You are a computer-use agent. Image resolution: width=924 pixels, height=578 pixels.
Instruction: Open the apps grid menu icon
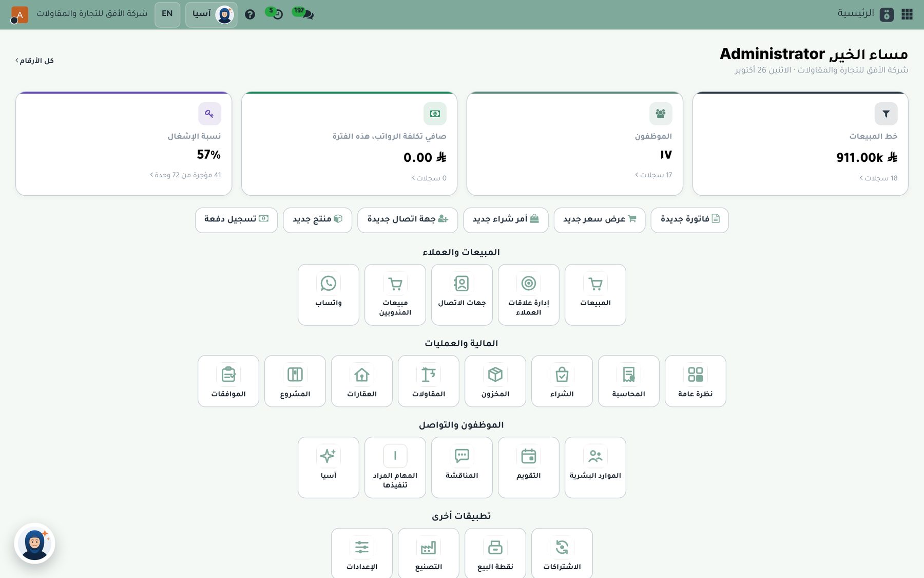(x=907, y=14)
